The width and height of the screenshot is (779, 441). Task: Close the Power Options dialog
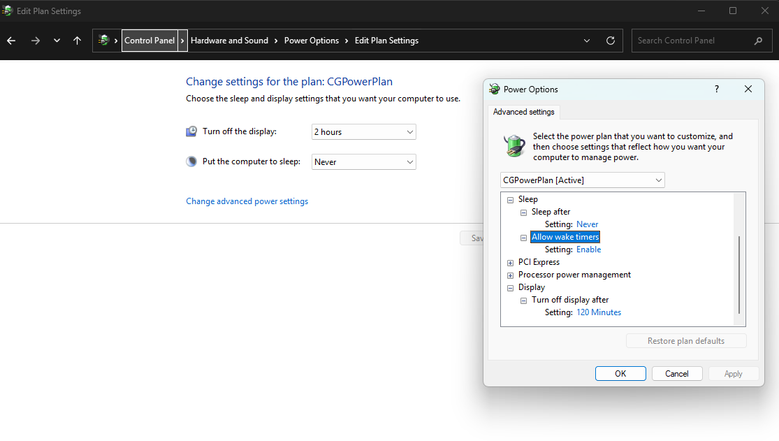click(748, 89)
